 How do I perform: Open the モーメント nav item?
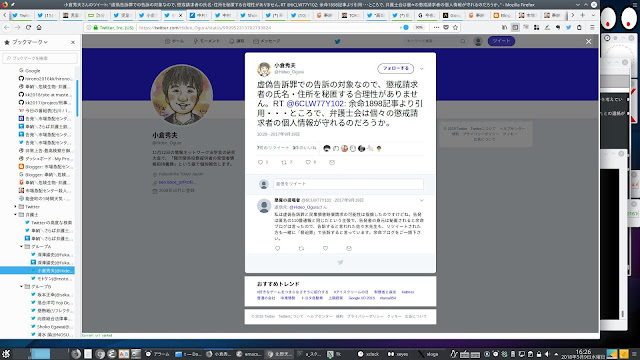[x=207, y=41]
